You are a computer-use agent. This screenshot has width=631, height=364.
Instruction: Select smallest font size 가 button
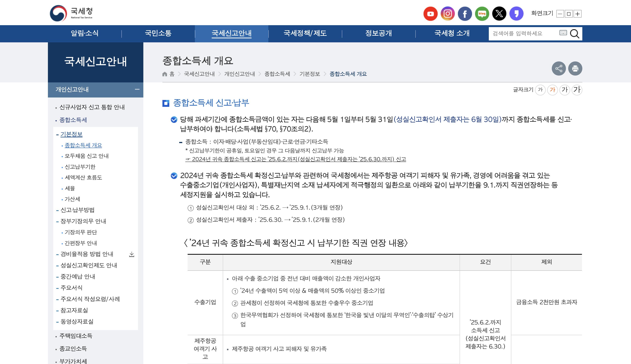tap(540, 90)
